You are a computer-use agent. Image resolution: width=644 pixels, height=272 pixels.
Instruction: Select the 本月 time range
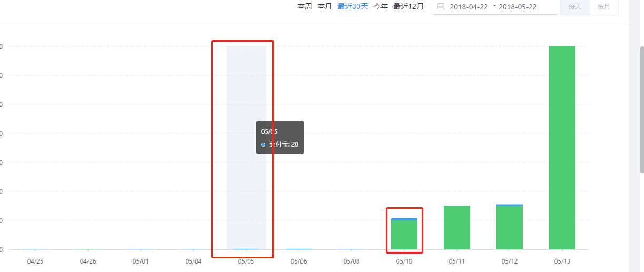pos(325,6)
